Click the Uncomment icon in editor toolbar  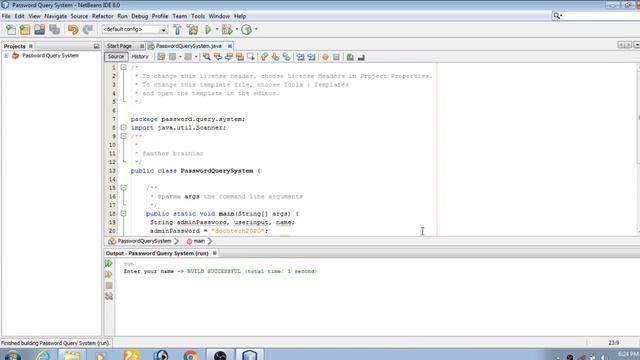point(361,57)
